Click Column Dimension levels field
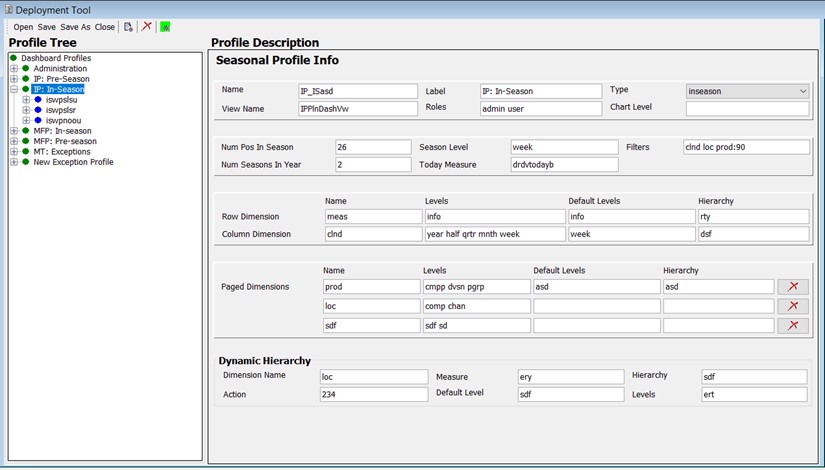 pyautogui.click(x=495, y=234)
